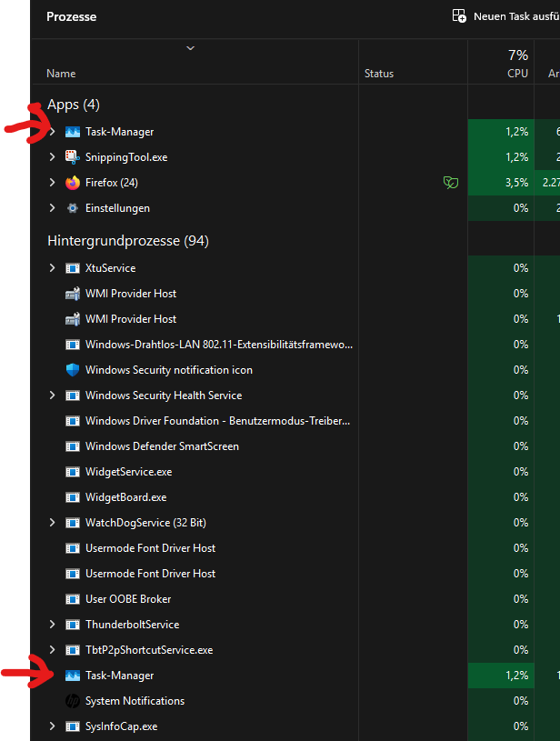The height and width of the screenshot is (741, 560).
Task: Click Einstellungen CPU value 0%
Action: pyautogui.click(x=521, y=208)
